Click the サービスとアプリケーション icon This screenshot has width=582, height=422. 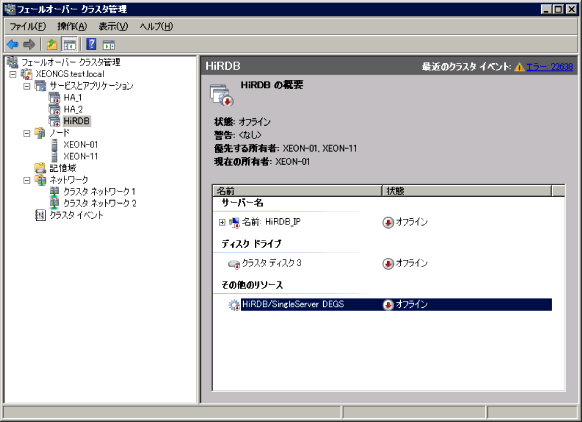40,86
